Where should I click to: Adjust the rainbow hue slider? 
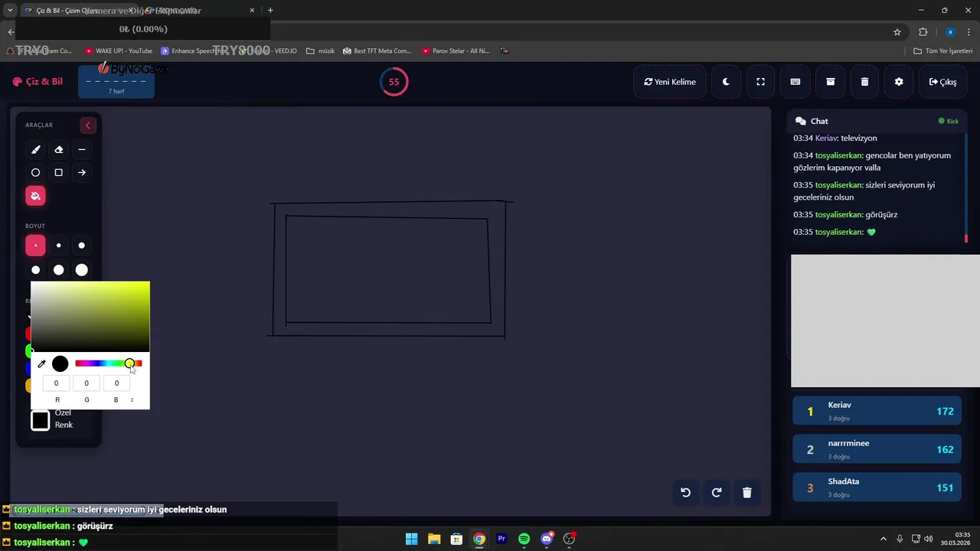(x=108, y=364)
